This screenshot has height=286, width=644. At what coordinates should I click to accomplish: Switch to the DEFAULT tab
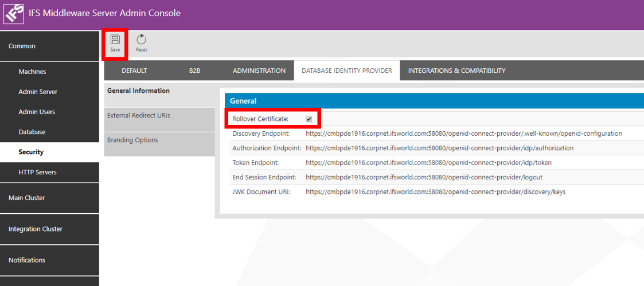134,71
